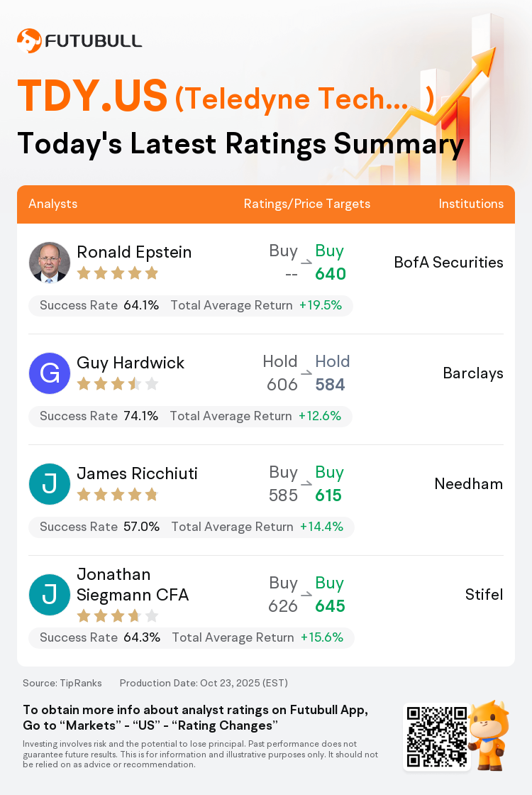Click James Ricchiuti's success rate pill
532x795 pixels.
pos(192,527)
